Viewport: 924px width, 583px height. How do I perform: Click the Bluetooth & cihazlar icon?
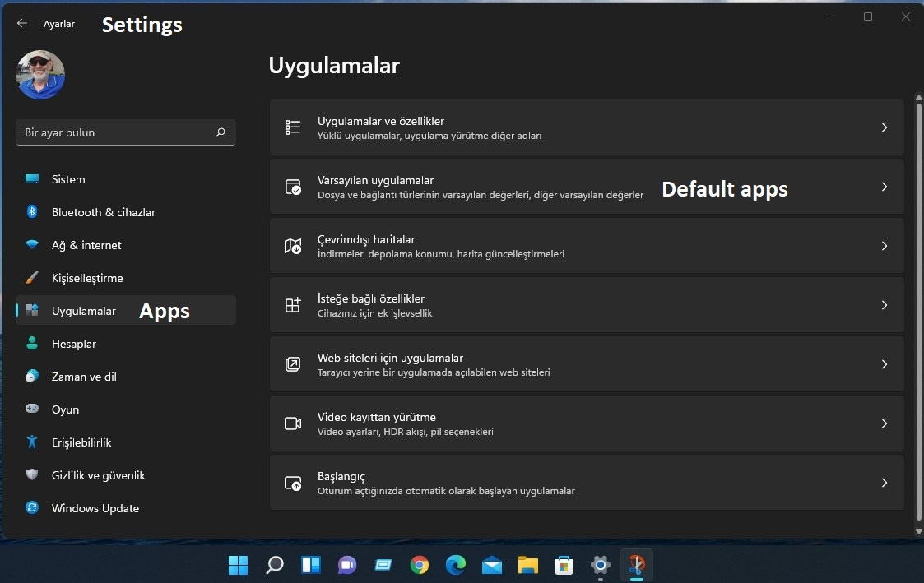coord(32,211)
